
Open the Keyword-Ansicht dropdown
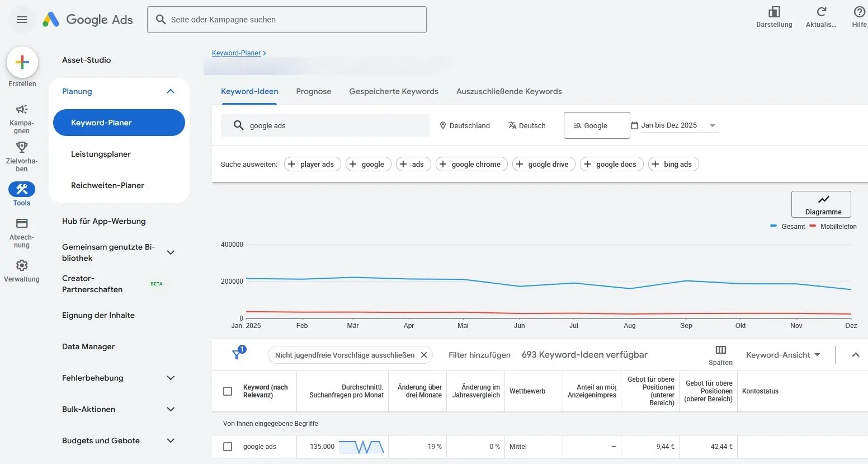[782, 354]
